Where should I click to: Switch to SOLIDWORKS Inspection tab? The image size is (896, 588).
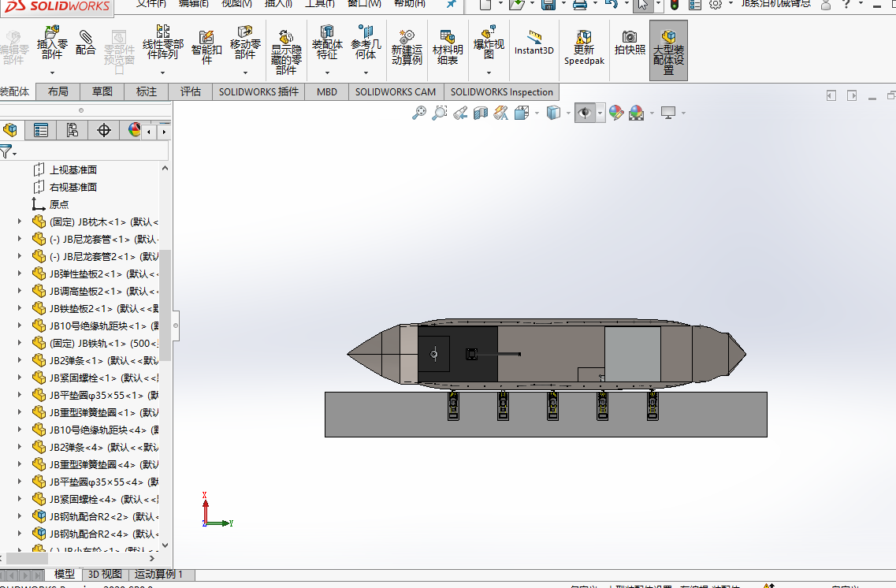(x=502, y=91)
